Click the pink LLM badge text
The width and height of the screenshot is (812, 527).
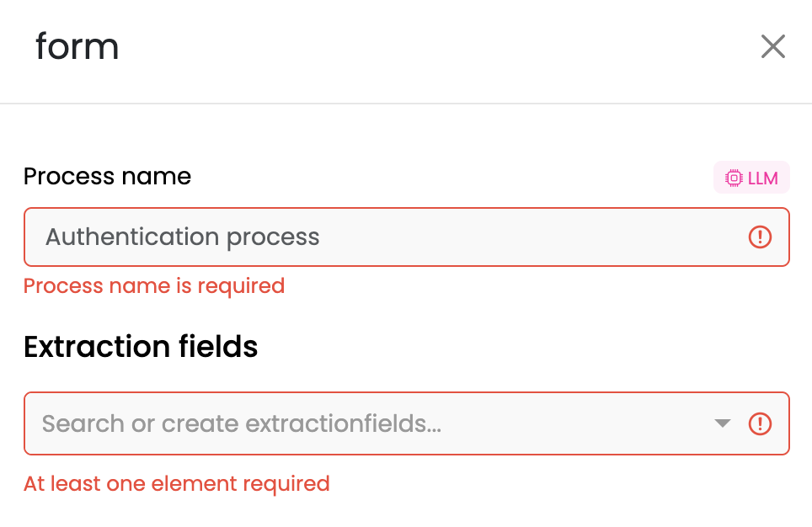click(763, 178)
